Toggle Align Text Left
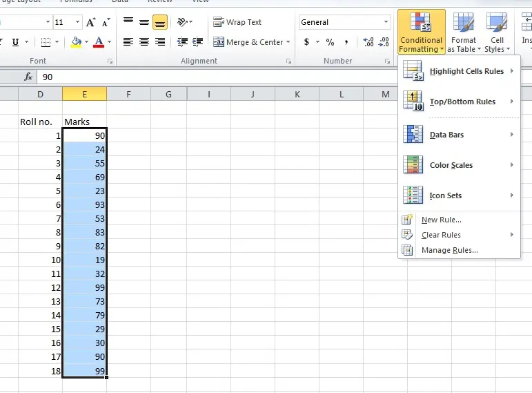The image size is (532, 393). click(128, 42)
